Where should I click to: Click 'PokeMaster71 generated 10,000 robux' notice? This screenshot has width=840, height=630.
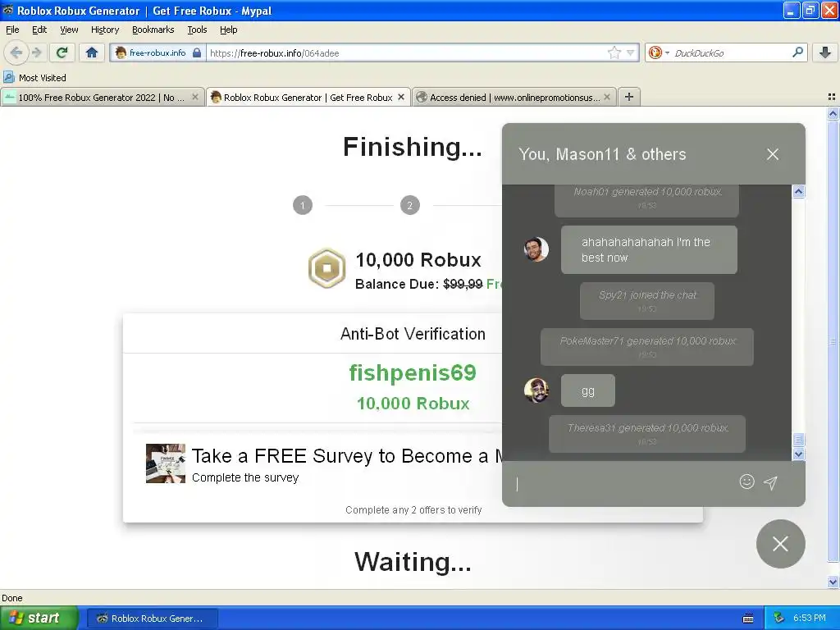(647, 347)
